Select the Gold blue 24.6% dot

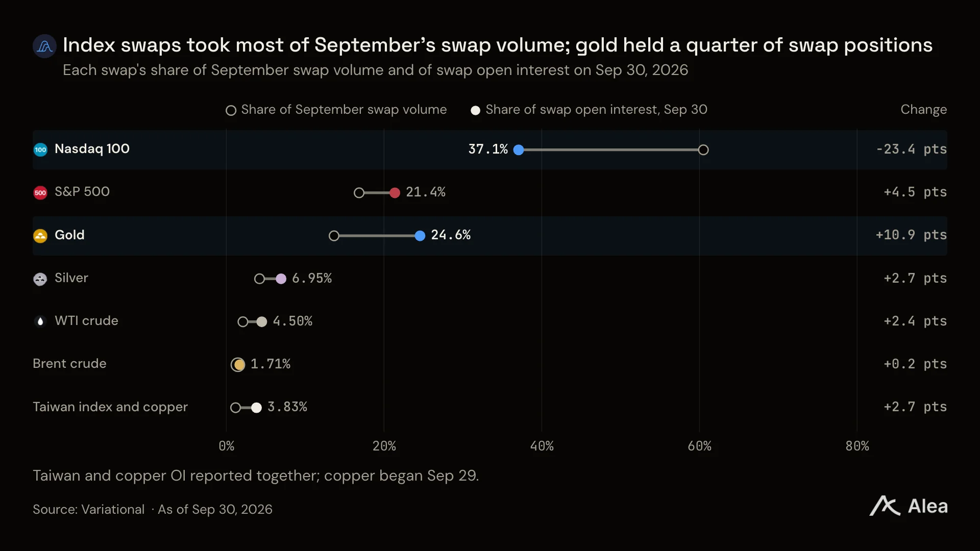coord(420,236)
